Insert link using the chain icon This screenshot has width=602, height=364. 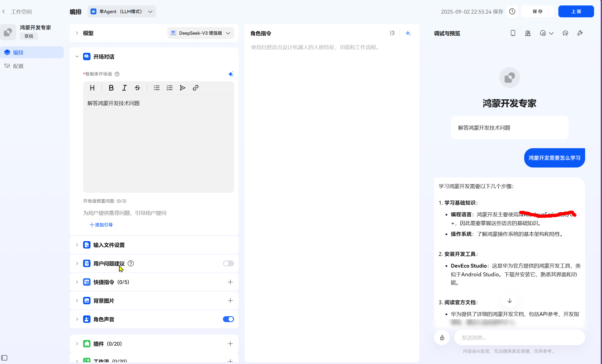tap(196, 88)
